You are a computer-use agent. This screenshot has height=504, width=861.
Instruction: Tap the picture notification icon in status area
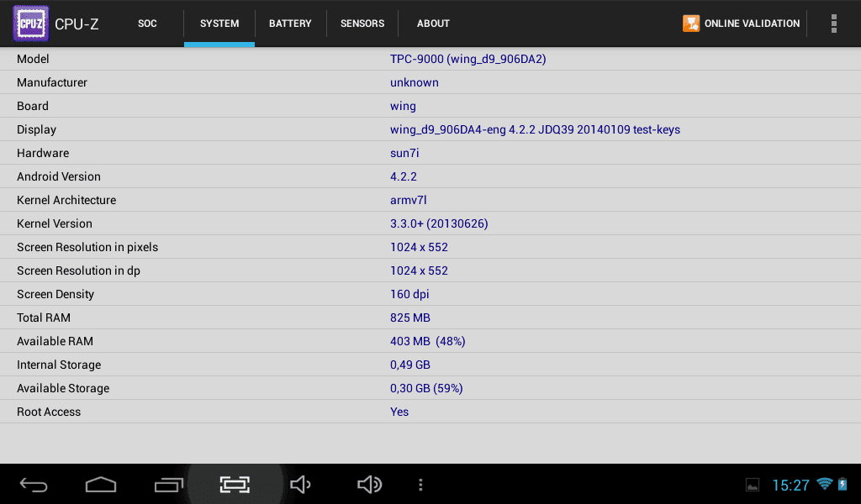[x=753, y=485]
